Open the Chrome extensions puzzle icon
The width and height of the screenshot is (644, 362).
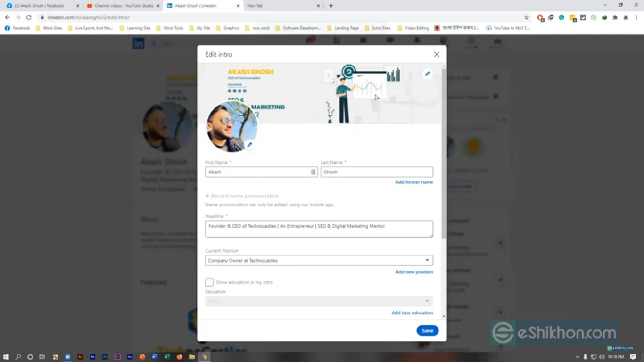click(x=615, y=17)
